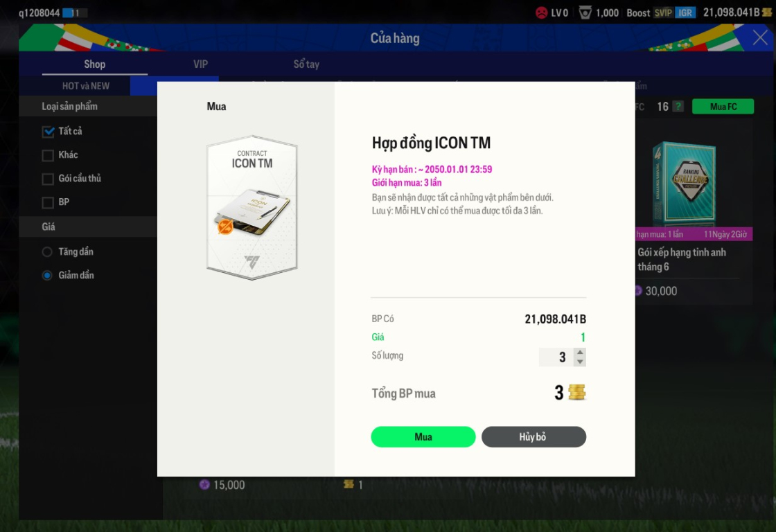
Task: Click the green question mark help icon
Action: pyautogui.click(x=678, y=107)
